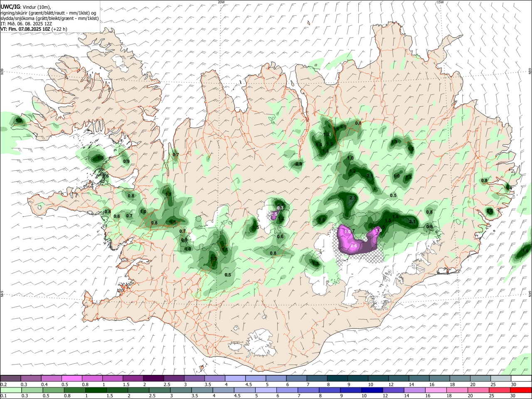The image size is (532, 399).
Task: Click the 'IT: Mið. 06. 08. 2025 12Z' line
Action: point(26,24)
